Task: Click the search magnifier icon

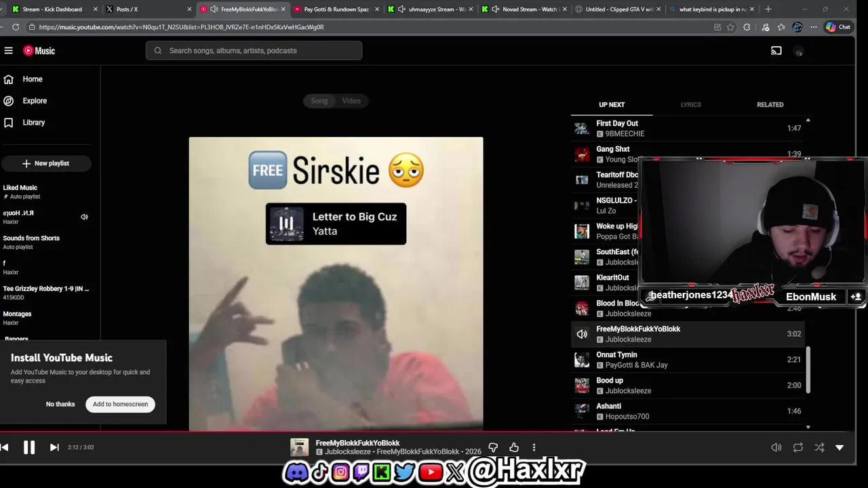Action: click(158, 51)
